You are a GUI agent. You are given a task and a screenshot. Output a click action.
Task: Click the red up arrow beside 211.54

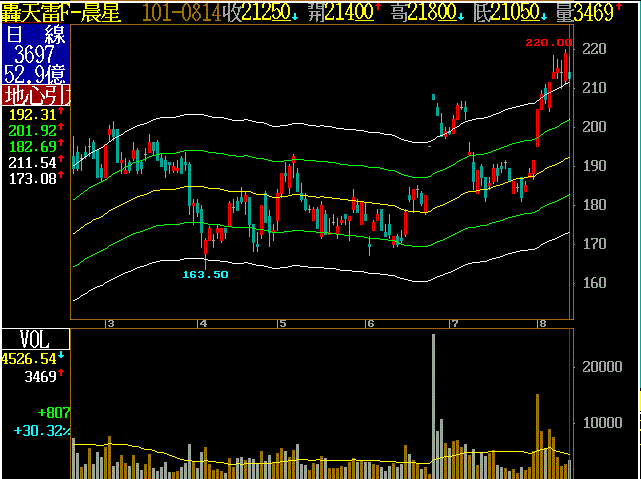(x=61, y=160)
